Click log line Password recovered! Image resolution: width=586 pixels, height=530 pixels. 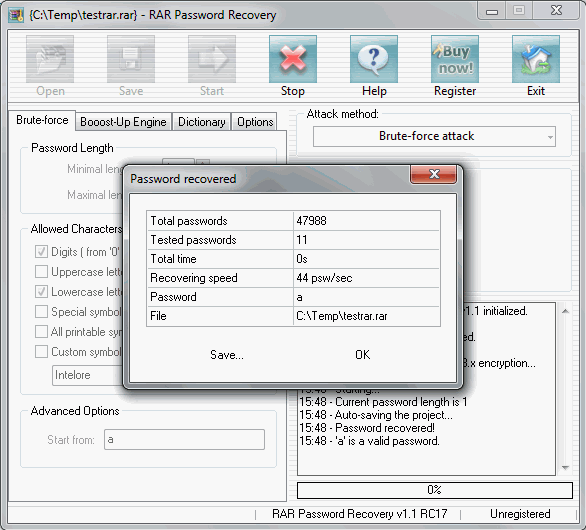coord(367,428)
